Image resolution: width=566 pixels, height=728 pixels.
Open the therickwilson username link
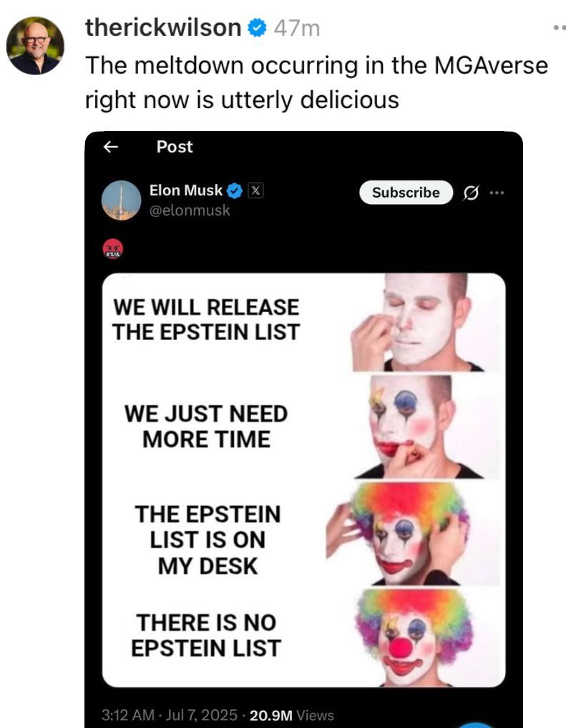click(164, 28)
